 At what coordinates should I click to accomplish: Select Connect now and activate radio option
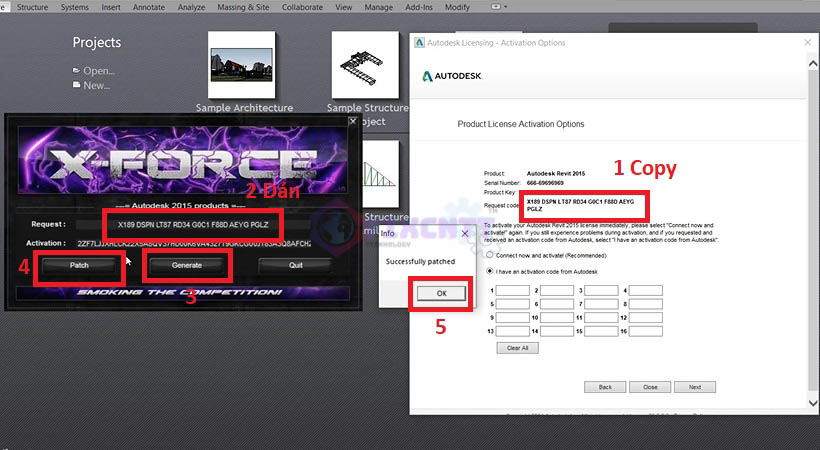pos(490,255)
